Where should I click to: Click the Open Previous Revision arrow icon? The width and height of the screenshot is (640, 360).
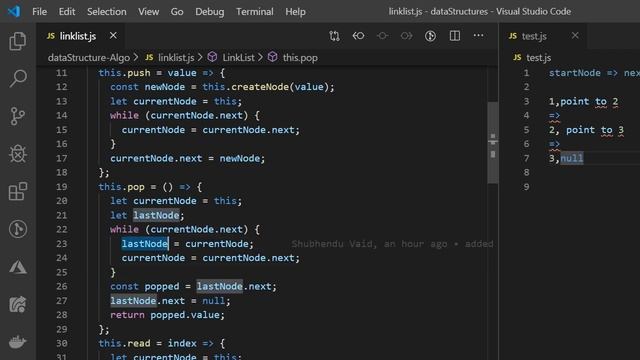click(358, 36)
